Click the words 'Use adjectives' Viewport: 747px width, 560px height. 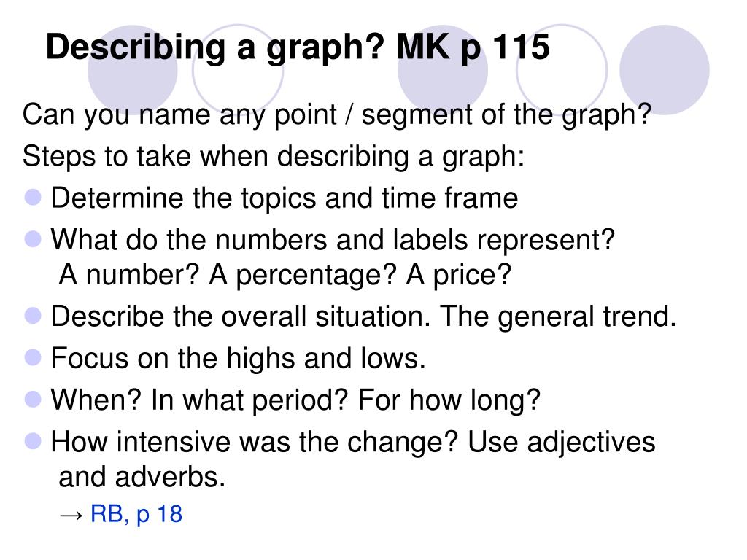tap(562, 443)
